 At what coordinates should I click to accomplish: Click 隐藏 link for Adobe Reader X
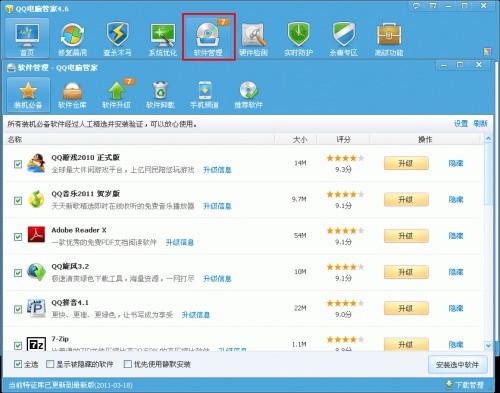[456, 236]
